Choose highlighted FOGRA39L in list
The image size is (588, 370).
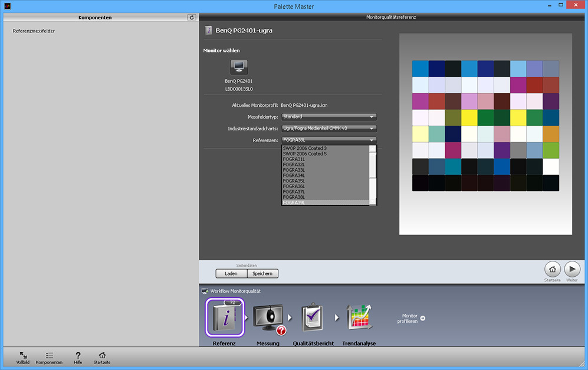tap(325, 202)
